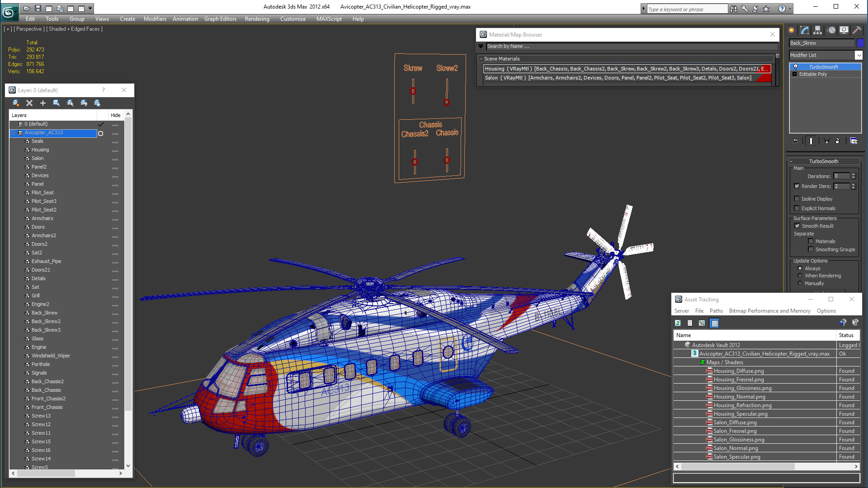Toggle the Render Iters checkbox

(x=797, y=186)
